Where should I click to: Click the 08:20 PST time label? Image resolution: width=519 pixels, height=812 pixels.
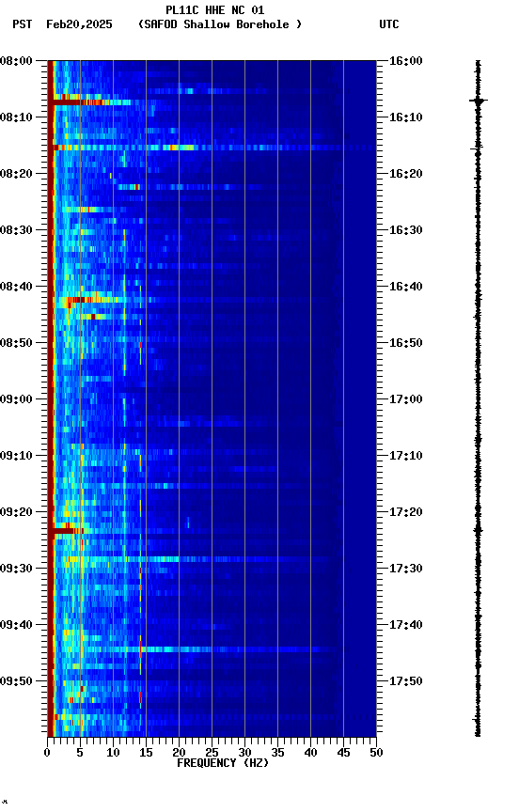(x=16, y=174)
